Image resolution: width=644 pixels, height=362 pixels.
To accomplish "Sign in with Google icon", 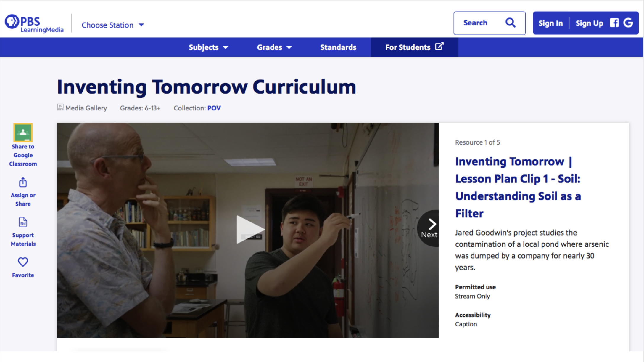I will click(x=628, y=23).
